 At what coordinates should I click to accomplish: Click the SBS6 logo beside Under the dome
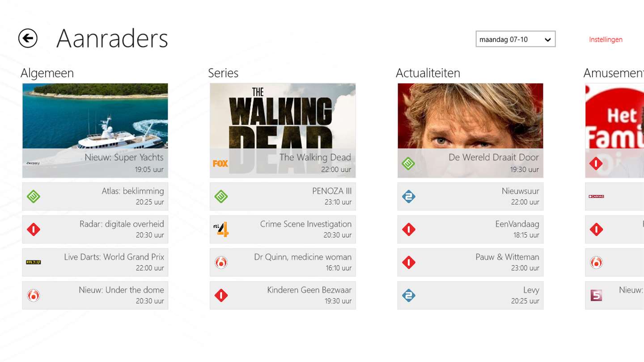34,295
